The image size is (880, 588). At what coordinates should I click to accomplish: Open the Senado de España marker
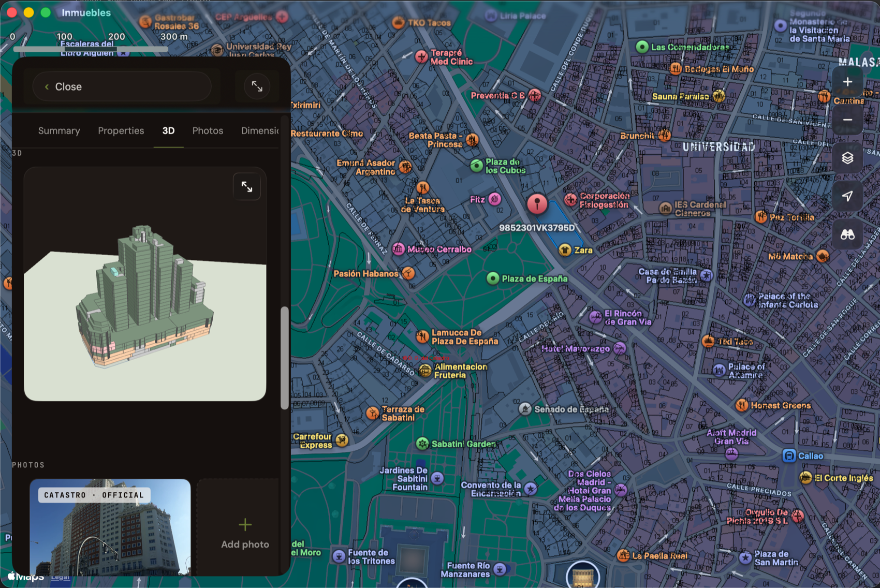point(525,409)
